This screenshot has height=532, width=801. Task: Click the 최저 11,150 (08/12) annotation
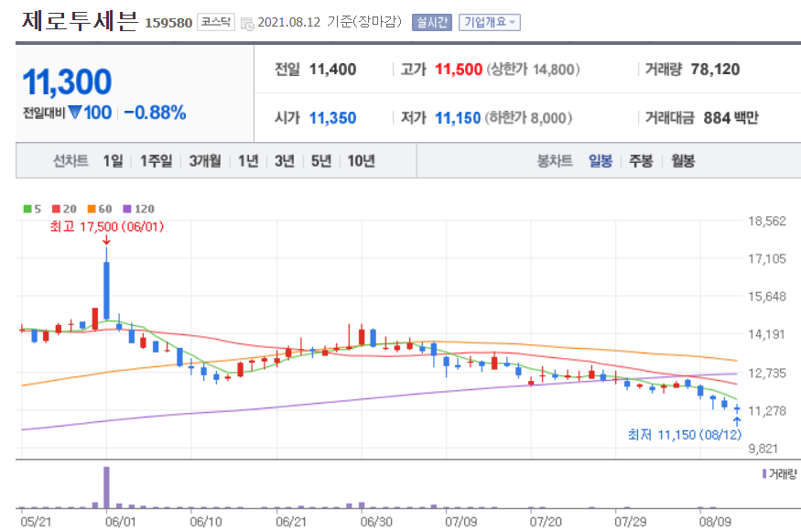685,435
